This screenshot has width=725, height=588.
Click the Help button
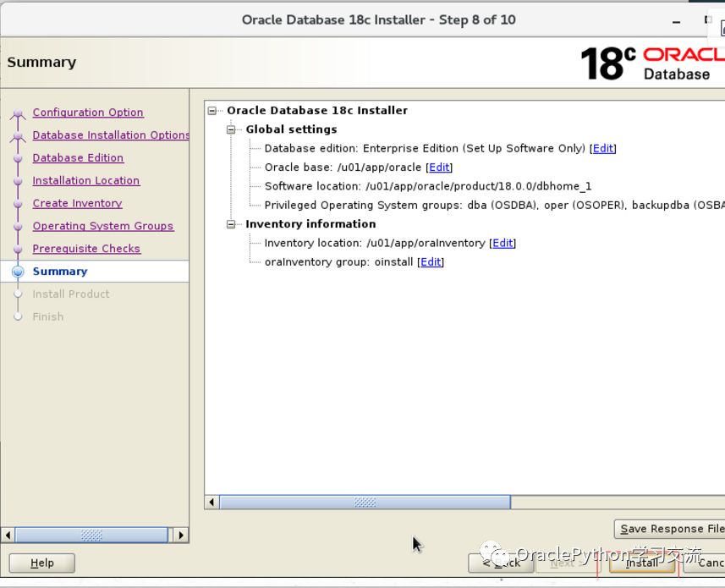pyautogui.click(x=42, y=563)
